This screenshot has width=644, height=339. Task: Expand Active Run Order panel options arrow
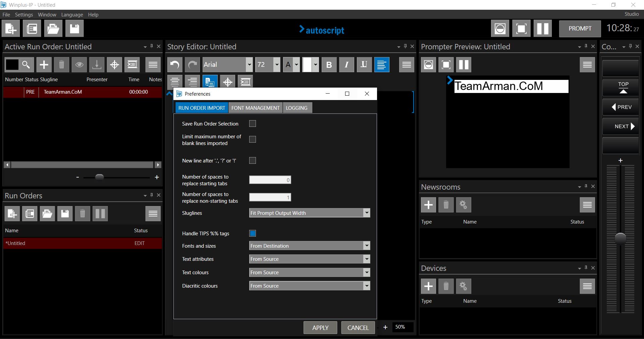coord(145,47)
